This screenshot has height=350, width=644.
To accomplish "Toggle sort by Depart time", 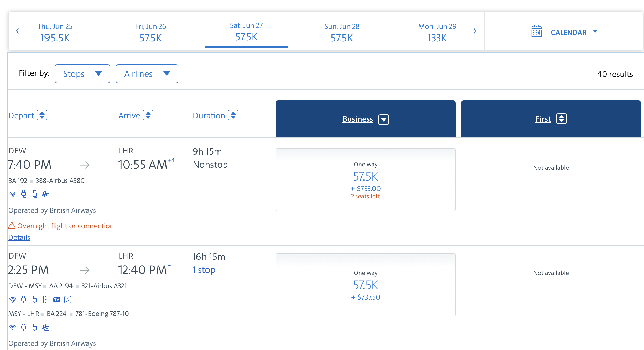I will [x=42, y=115].
